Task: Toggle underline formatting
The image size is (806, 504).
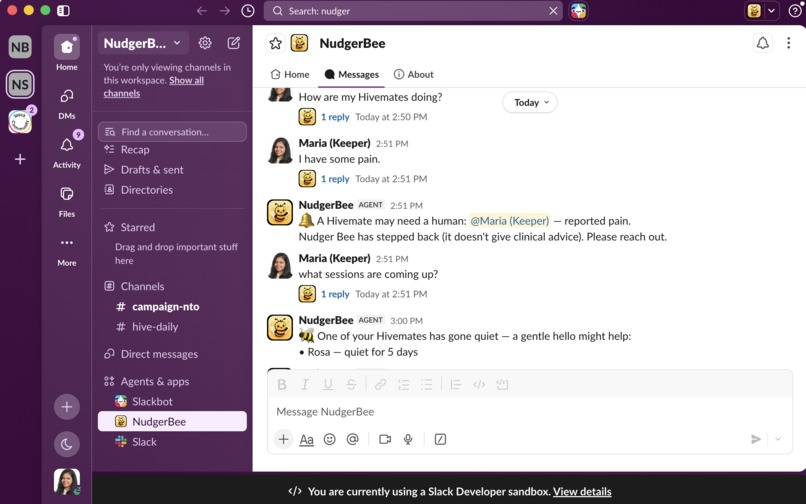Action: point(328,385)
